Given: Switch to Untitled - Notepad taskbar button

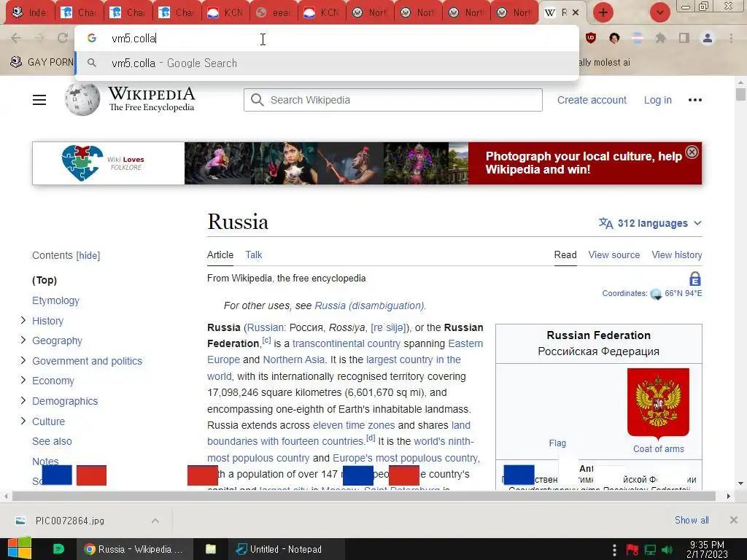Looking at the screenshot, I should (286, 549).
